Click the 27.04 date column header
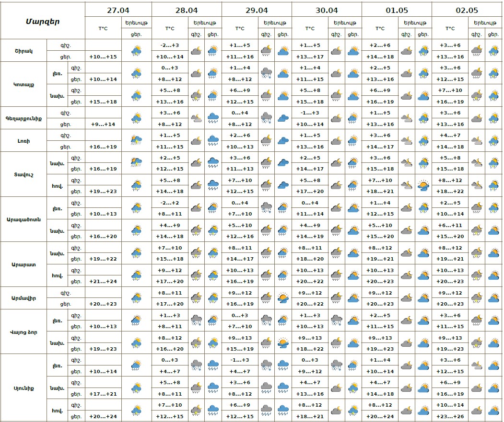Screen dimensions: 504x422 tap(118, 10)
